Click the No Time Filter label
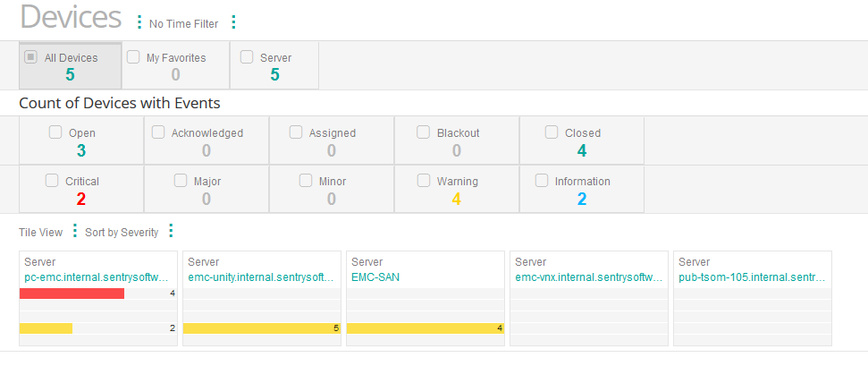This screenshot has height=383, width=868. (x=183, y=24)
